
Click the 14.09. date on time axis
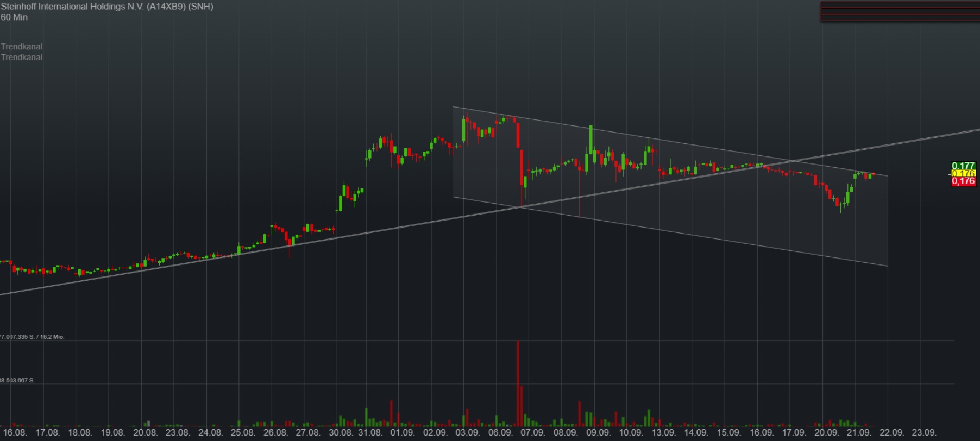(x=695, y=433)
